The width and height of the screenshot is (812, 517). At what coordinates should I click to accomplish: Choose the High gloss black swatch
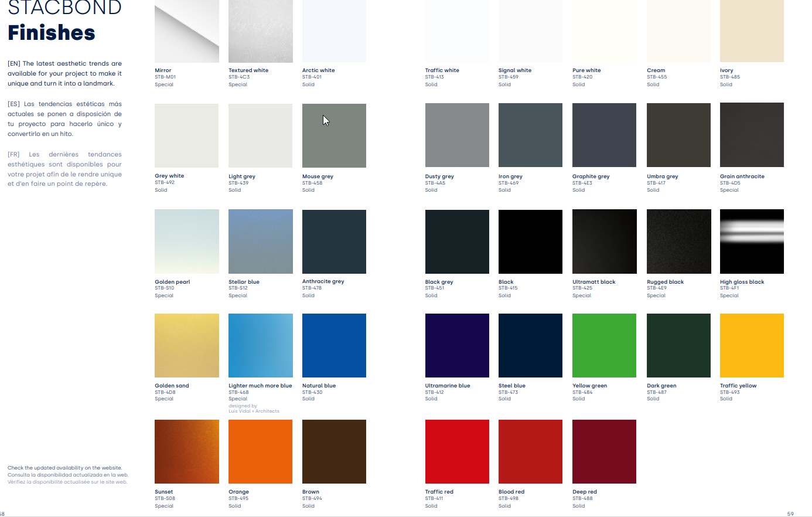point(752,242)
